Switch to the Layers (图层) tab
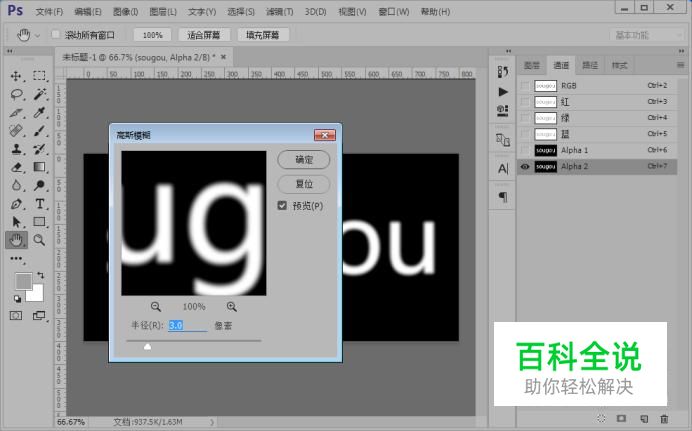 click(532, 65)
